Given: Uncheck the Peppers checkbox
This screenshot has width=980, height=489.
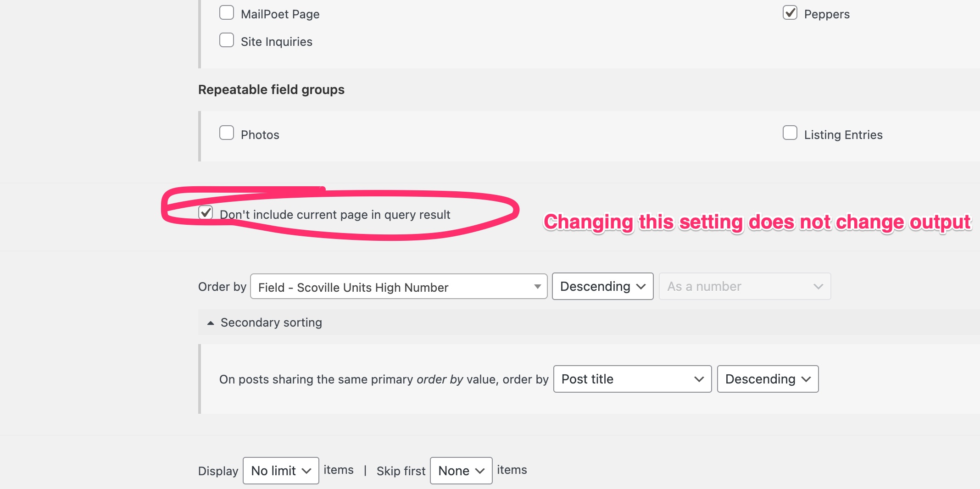Looking at the screenshot, I should tap(790, 12).
